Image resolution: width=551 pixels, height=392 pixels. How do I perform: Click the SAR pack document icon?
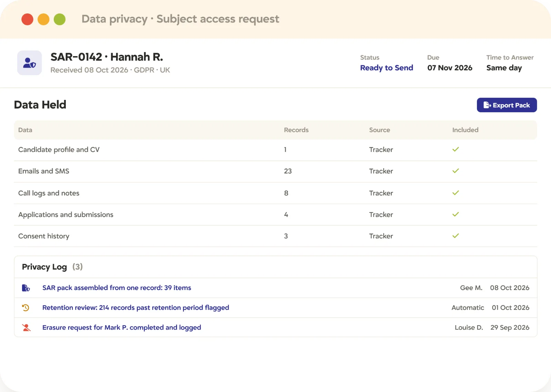[x=26, y=288]
